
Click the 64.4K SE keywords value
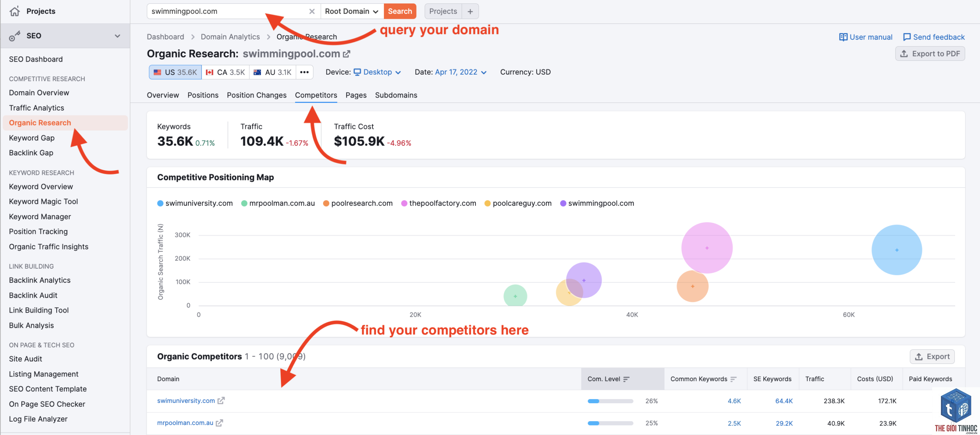tap(784, 401)
